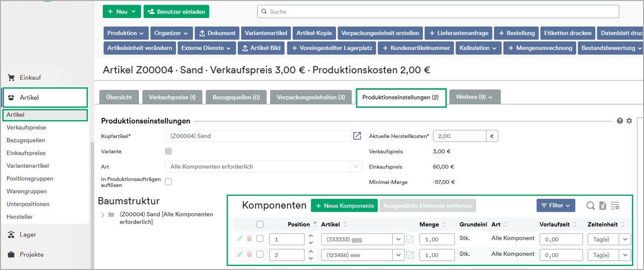This screenshot has width=644, height=270.
Task: Enable 'In Produktionsaufträgen auflösen' checkbox
Action: (x=169, y=182)
